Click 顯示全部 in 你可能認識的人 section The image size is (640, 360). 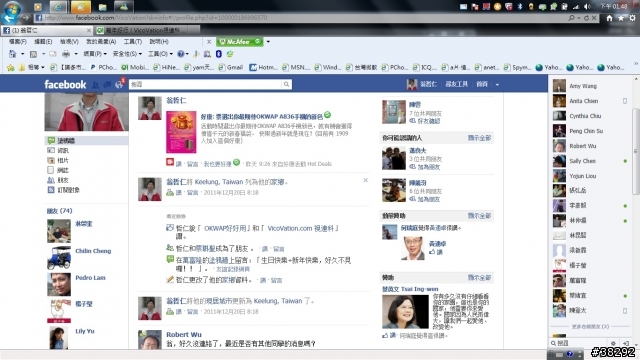pyautogui.click(x=479, y=138)
